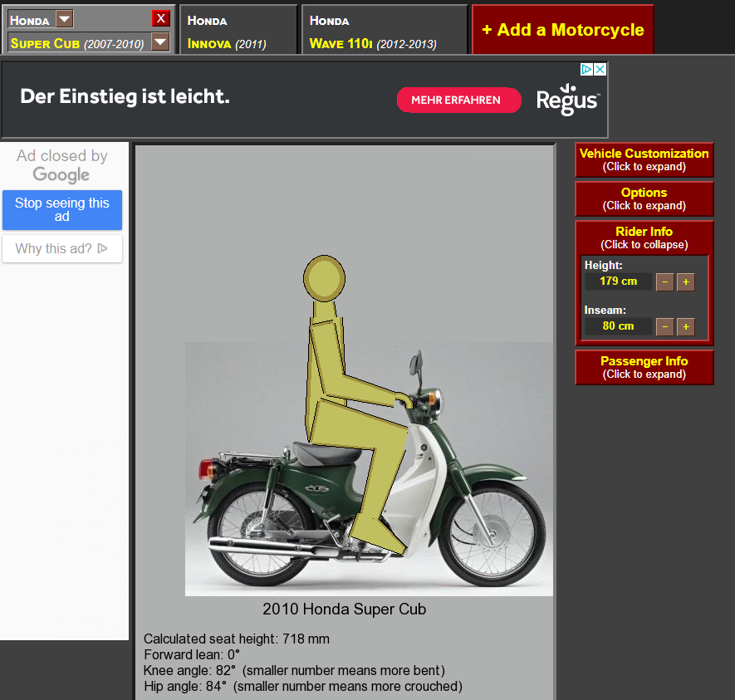The image size is (735, 700).
Task: Decrease inseam with minus button
Action: pyautogui.click(x=664, y=326)
